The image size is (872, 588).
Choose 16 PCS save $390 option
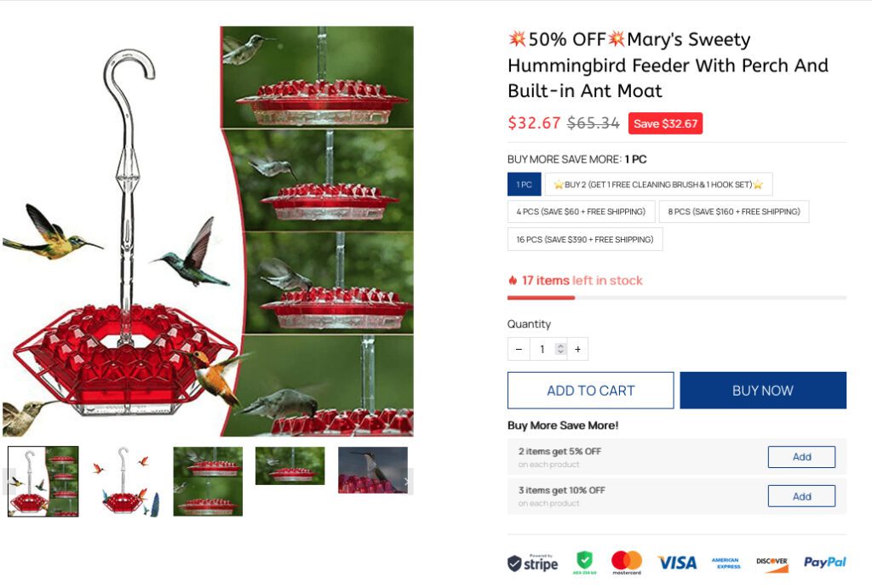(585, 239)
